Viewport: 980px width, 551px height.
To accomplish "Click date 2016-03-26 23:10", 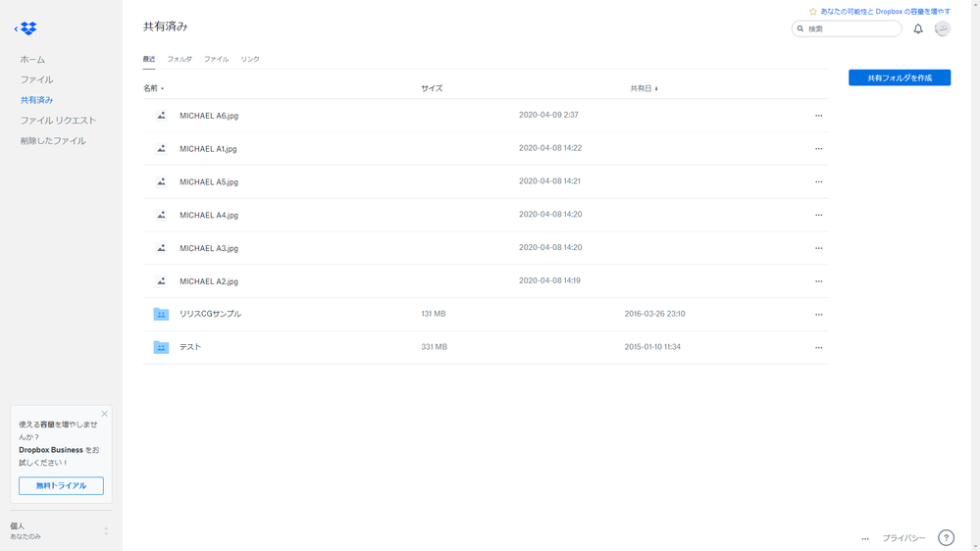I will point(654,314).
